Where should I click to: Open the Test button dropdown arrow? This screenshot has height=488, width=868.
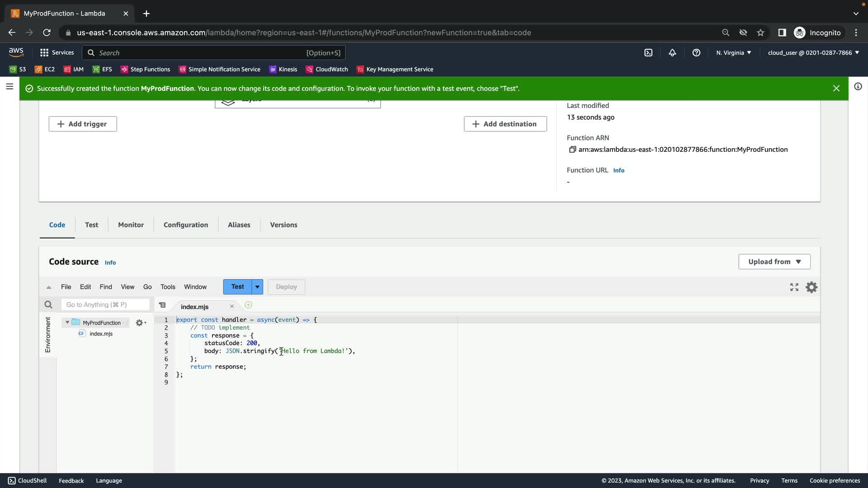tap(257, 287)
